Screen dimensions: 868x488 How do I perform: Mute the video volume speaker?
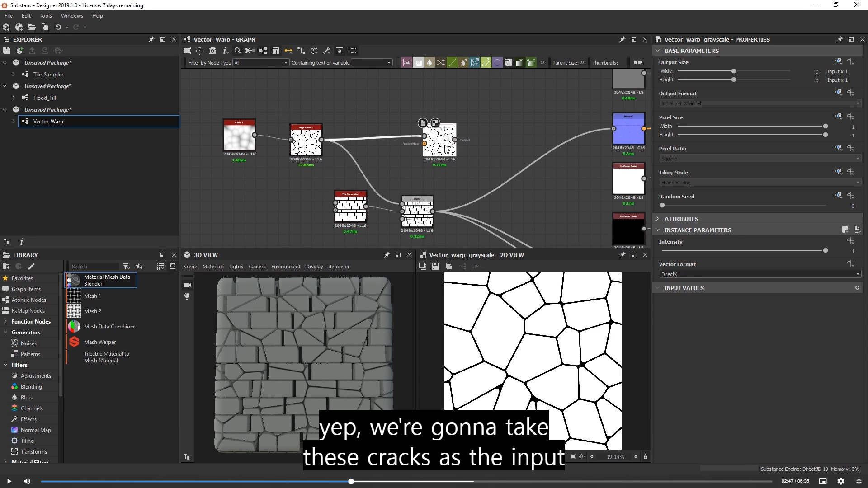[27, 481]
